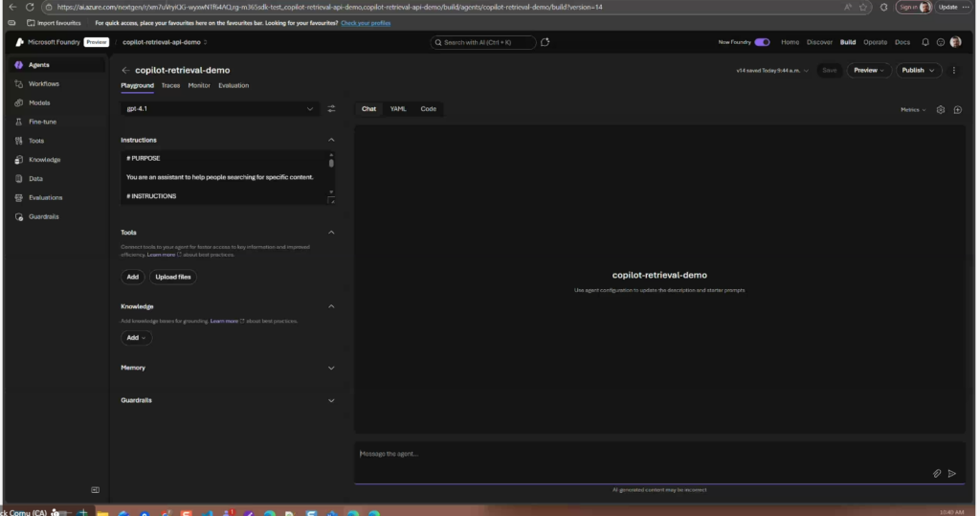Screen dimensions: 980x516
Task: Open the Publish dropdown button
Action: (919, 70)
